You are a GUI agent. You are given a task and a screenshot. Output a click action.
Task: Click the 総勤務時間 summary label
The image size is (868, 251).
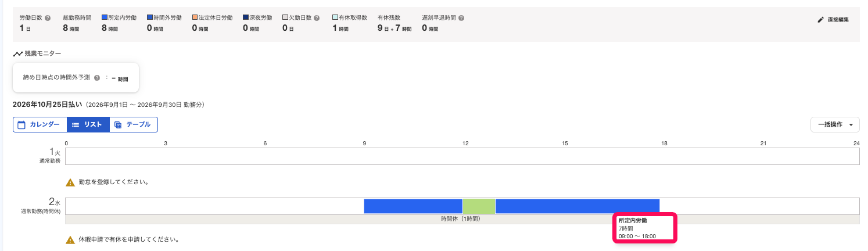77,18
